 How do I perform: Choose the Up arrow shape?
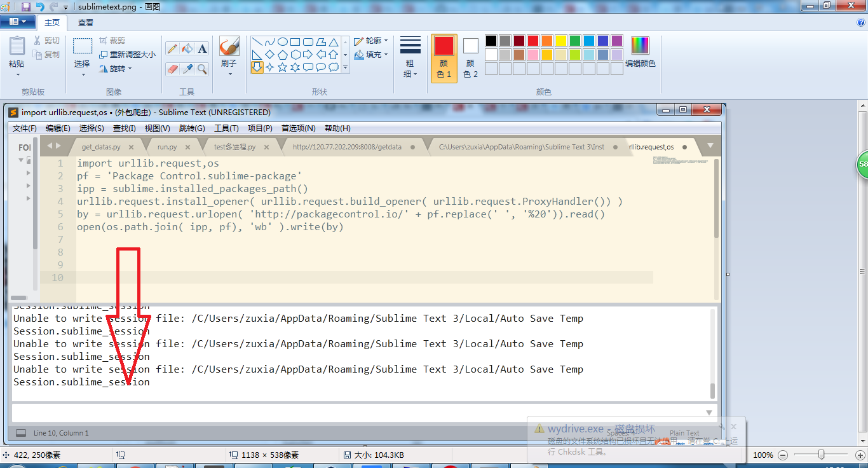click(x=334, y=55)
